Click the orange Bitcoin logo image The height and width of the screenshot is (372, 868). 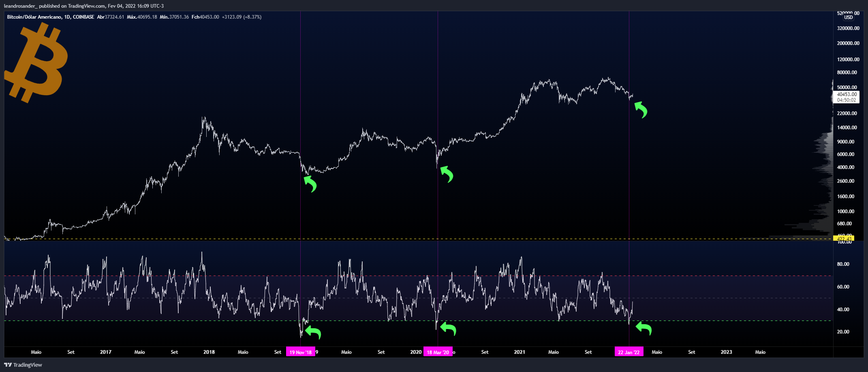[36, 62]
